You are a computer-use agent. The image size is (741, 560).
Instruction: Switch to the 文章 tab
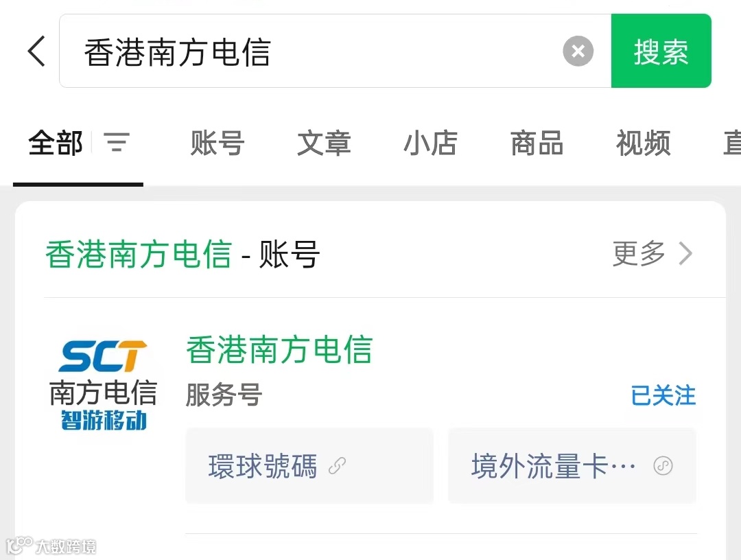324,143
